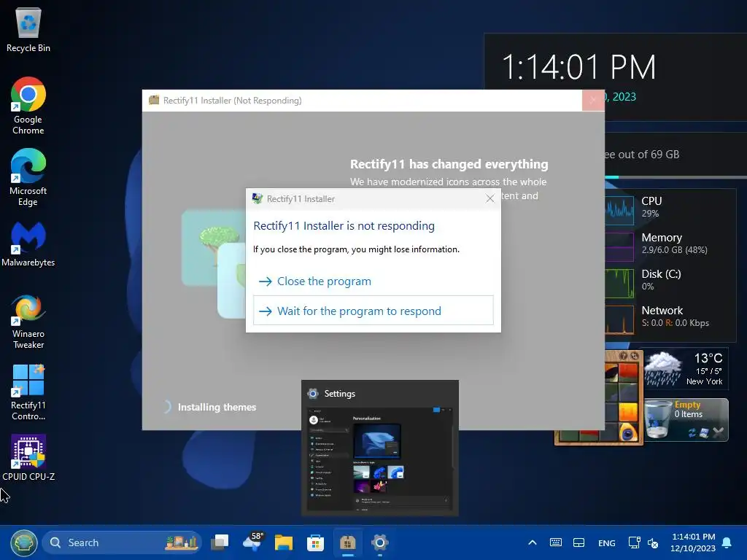Open the weather widget showing 58°
Screen dimensions: 747x560
point(252,542)
